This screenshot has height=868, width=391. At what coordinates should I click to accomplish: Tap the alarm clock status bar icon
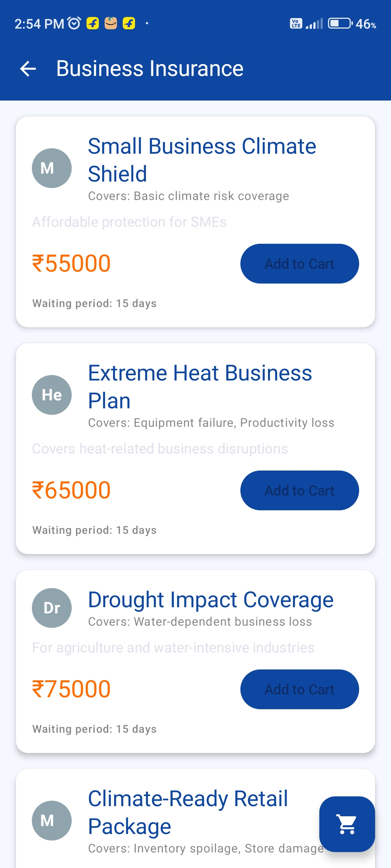tap(74, 24)
